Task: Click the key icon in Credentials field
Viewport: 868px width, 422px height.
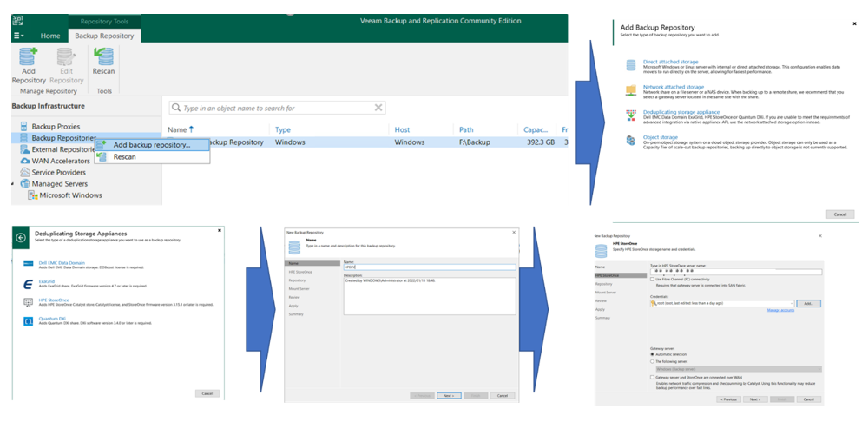Action: coord(654,304)
